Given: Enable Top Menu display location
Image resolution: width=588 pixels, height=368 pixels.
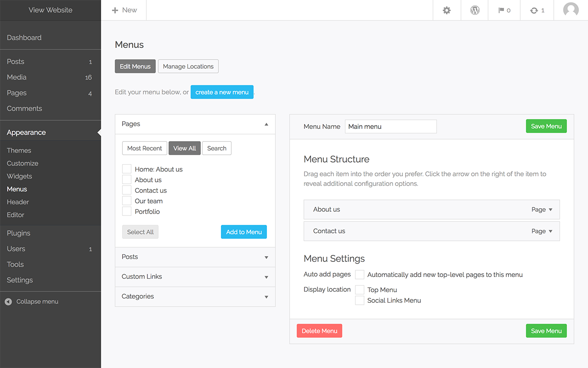Looking at the screenshot, I should 360,290.
